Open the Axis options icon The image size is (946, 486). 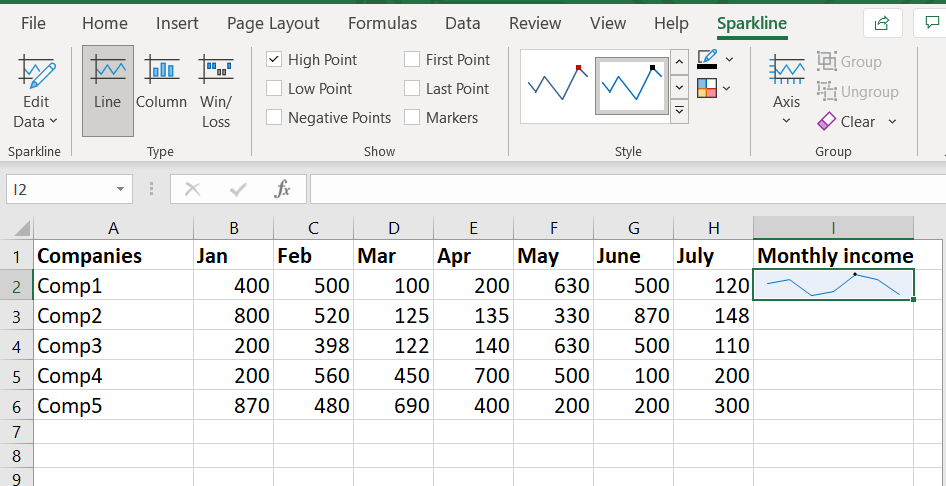(x=786, y=69)
